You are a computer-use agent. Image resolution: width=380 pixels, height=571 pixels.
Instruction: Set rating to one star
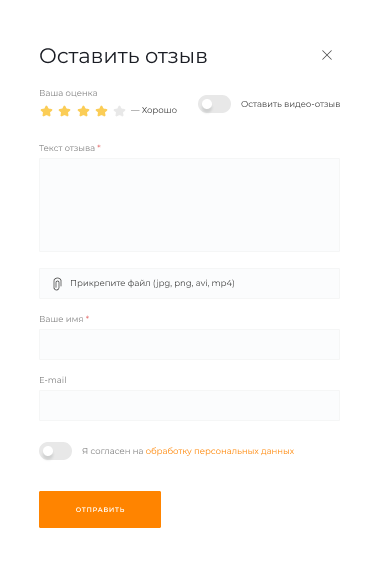click(x=46, y=111)
